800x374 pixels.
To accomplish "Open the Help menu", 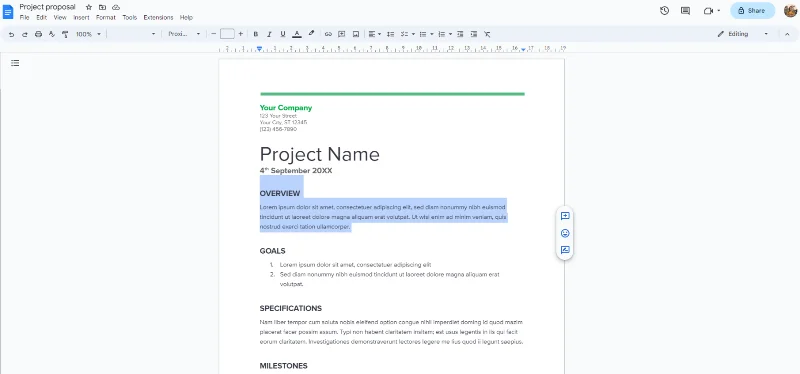I will coord(186,17).
